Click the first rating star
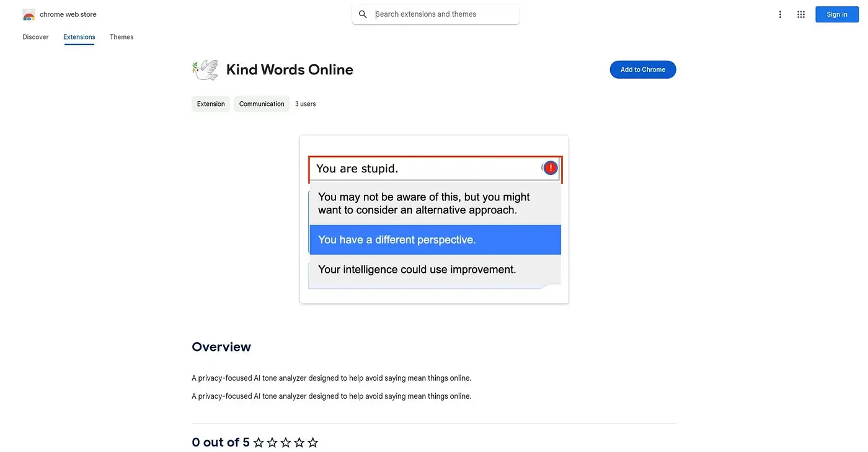The image size is (868, 452). [259, 442]
